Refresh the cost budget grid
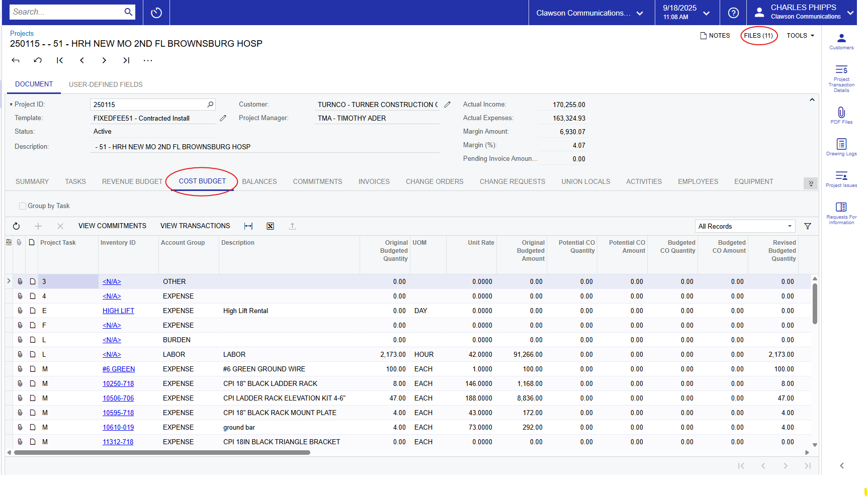The width and height of the screenshot is (868, 497). click(16, 226)
